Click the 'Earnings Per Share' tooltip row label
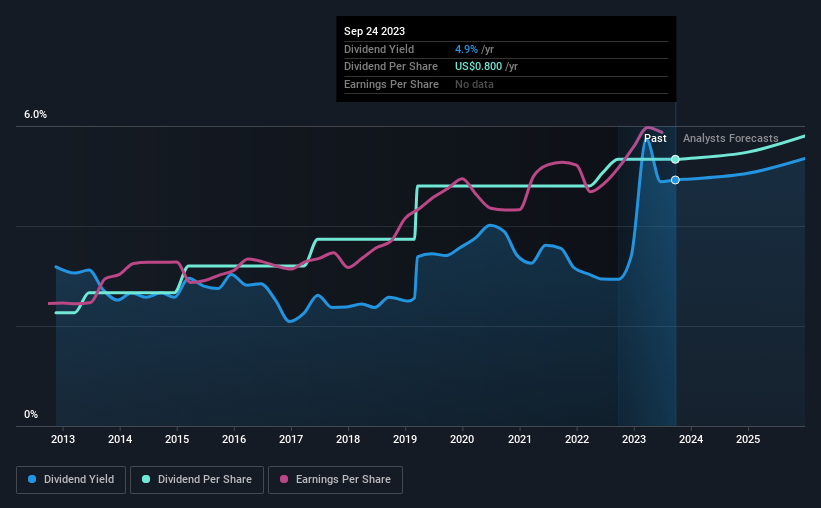This screenshot has width=821, height=508. (x=391, y=84)
